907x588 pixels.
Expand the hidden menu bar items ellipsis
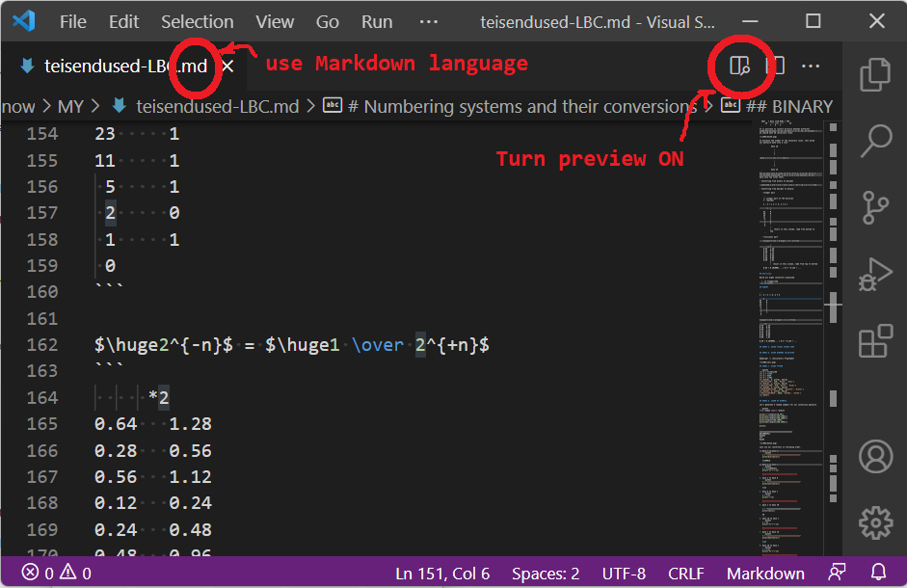(429, 22)
